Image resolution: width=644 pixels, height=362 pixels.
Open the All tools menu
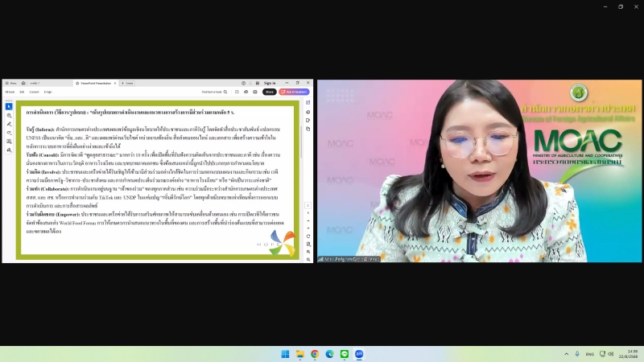(x=10, y=92)
